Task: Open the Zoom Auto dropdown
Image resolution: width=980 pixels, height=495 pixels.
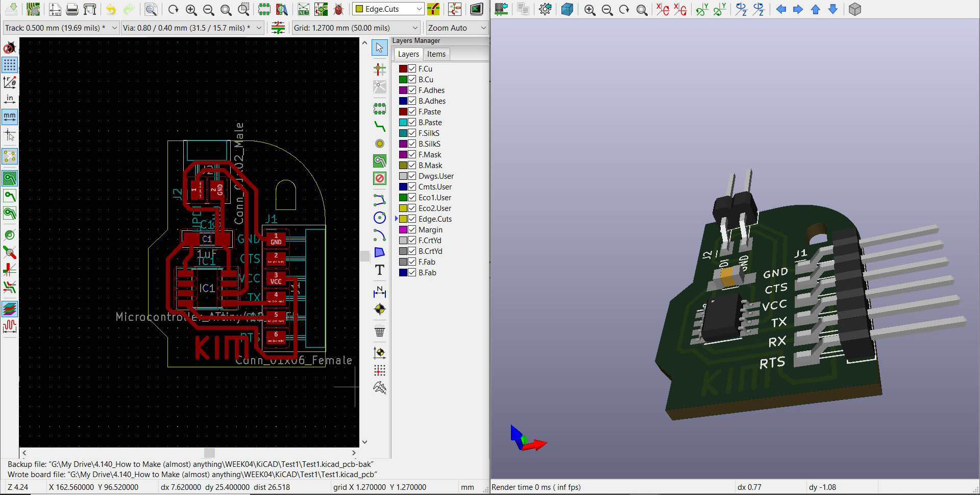Action: pos(457,28)
